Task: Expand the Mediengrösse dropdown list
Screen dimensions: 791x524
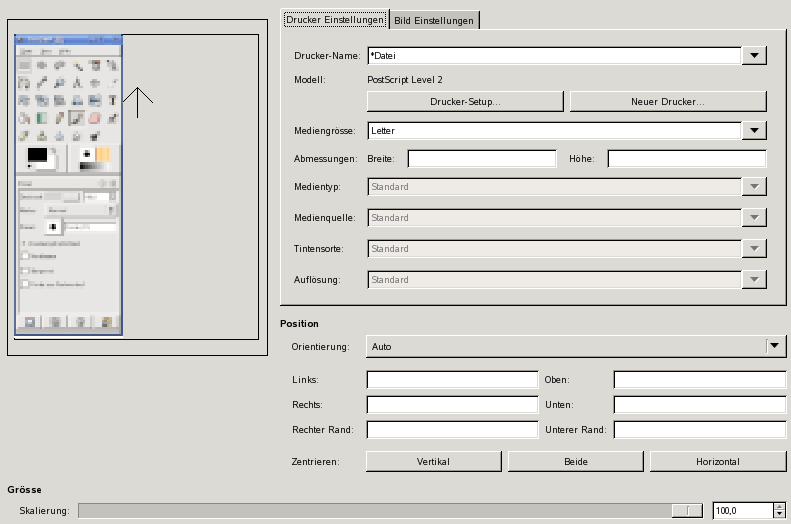Action: click(754, 130)
